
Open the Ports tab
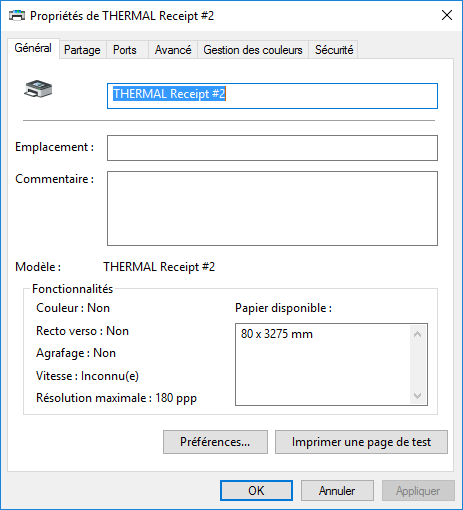pyautogui.click(x=125, y=50)
